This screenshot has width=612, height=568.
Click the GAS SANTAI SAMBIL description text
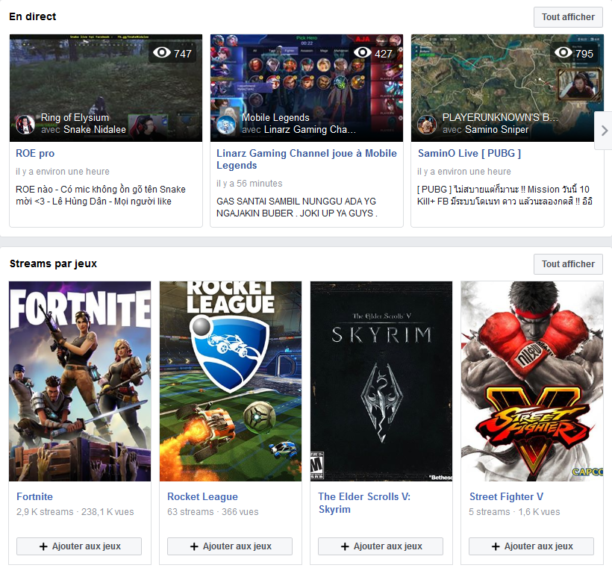point(297,207)
